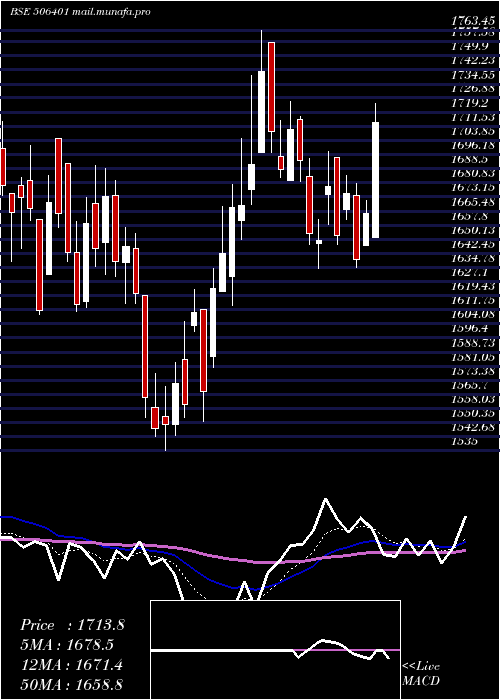Click the 1596.4 price axis label
Viewport: 500px width, 700px height.
point(469,329)
